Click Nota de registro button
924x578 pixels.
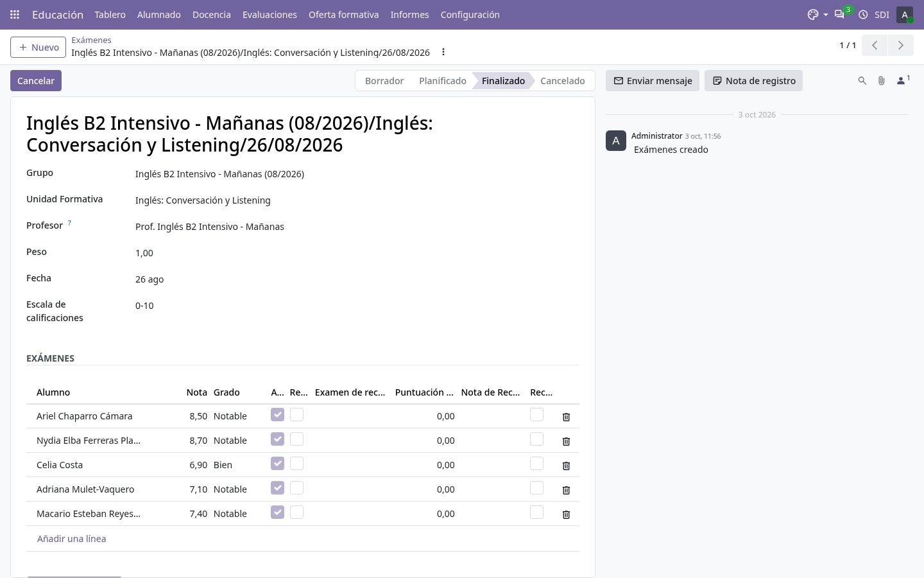pos(754,81)
